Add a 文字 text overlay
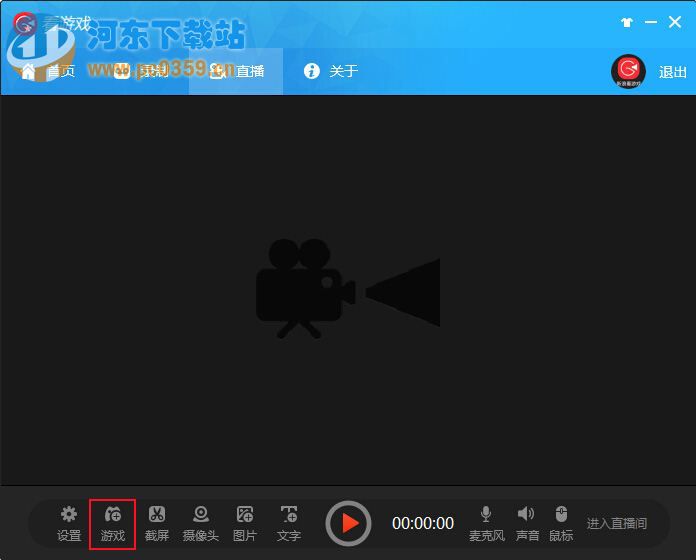The height and width of the screenshot is (560, 696). (x=289, y=524)
